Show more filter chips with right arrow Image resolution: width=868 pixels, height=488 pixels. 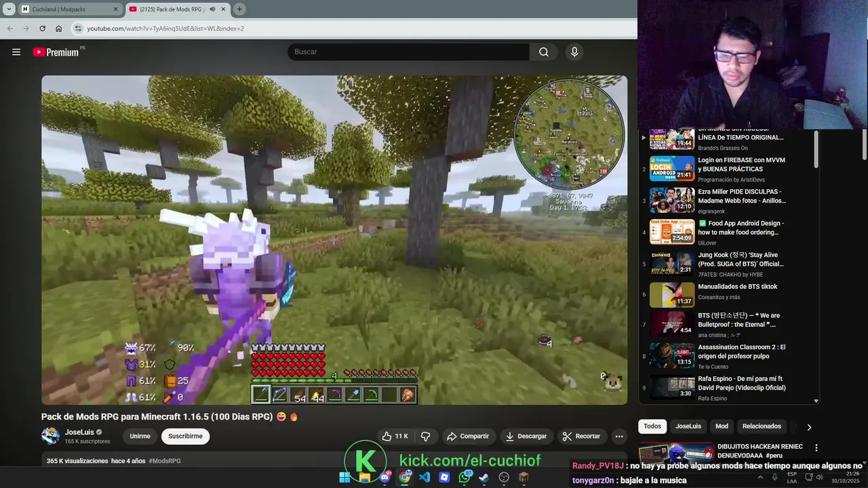pos(808,427)
